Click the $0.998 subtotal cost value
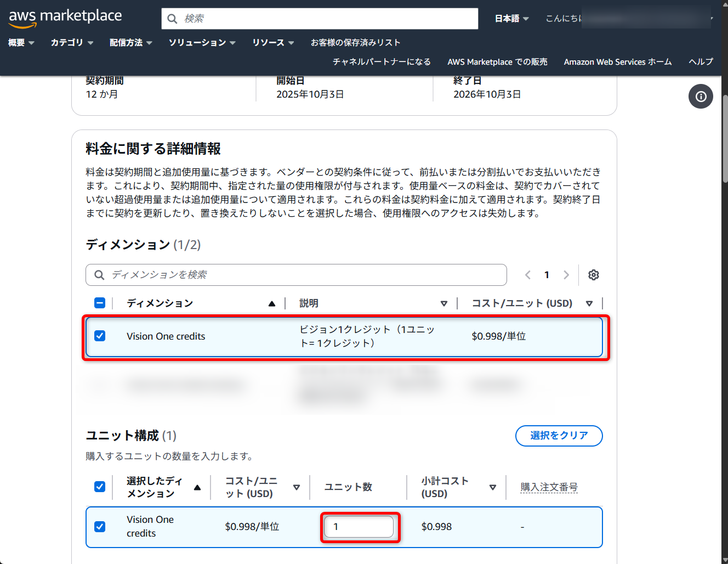 436,527
